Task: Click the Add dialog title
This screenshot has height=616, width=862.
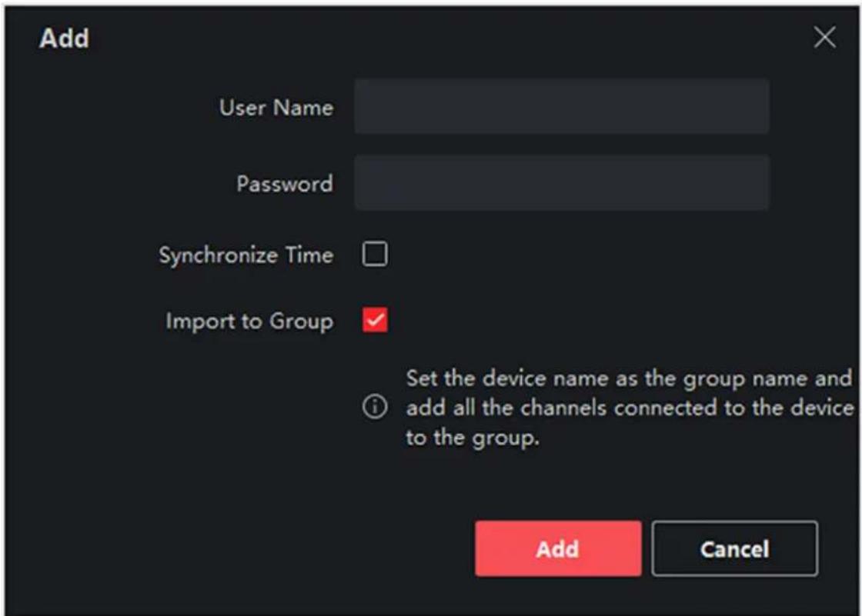Action: point(64,38)
